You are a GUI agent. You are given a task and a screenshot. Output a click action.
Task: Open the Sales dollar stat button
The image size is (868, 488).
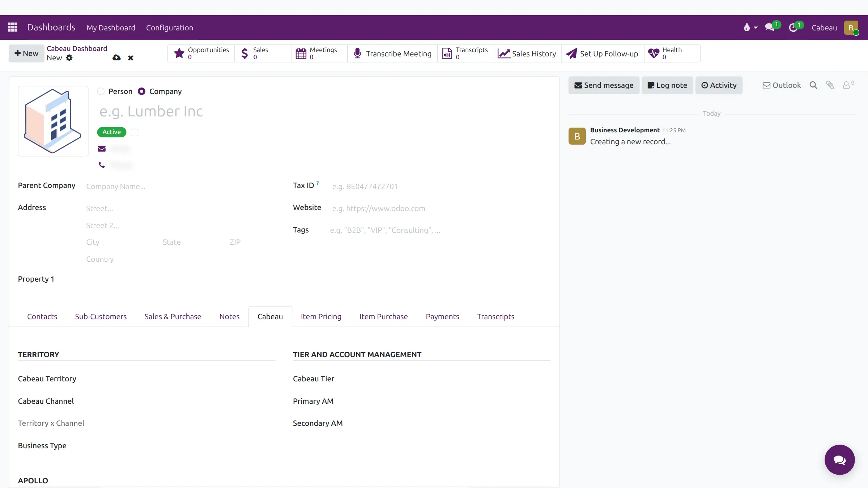point(263,53)
